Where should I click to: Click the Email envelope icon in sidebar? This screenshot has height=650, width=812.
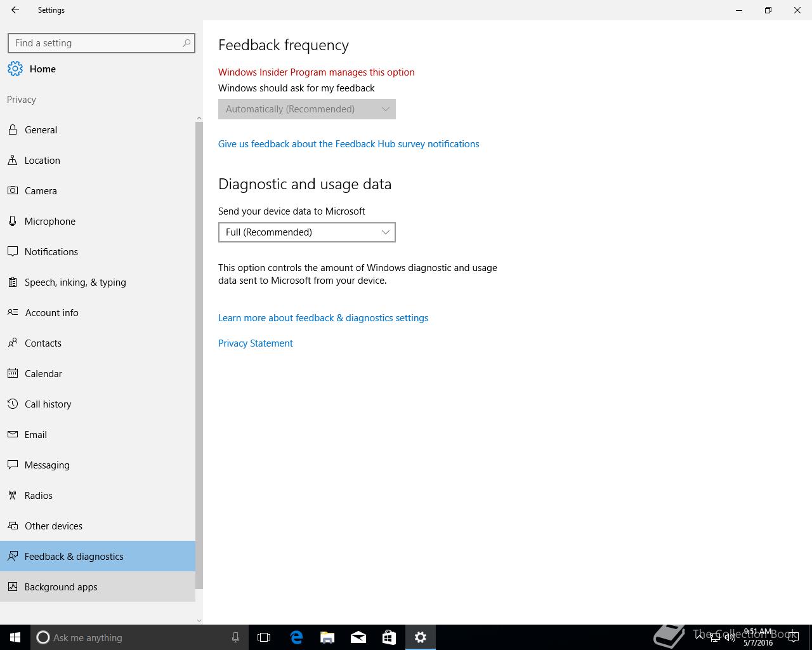pyautogui.click(x=13, y=434)
